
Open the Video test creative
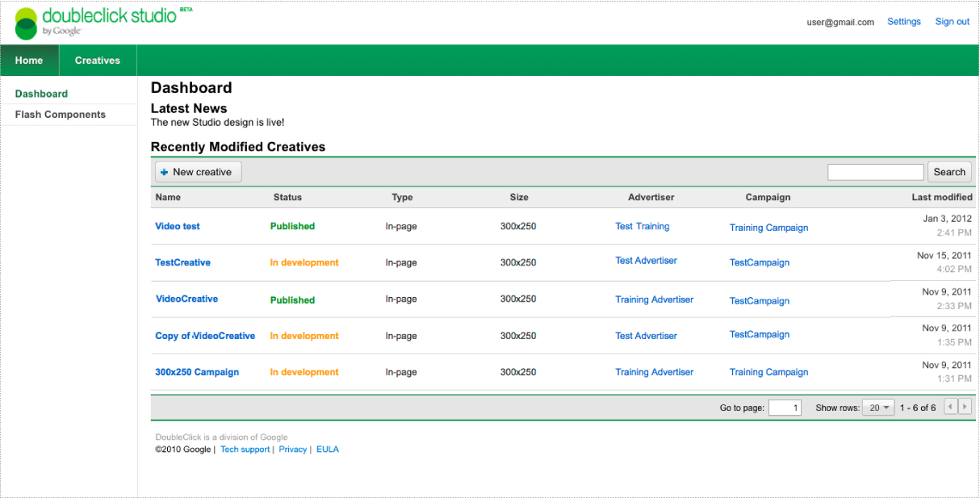click(178, 226)
